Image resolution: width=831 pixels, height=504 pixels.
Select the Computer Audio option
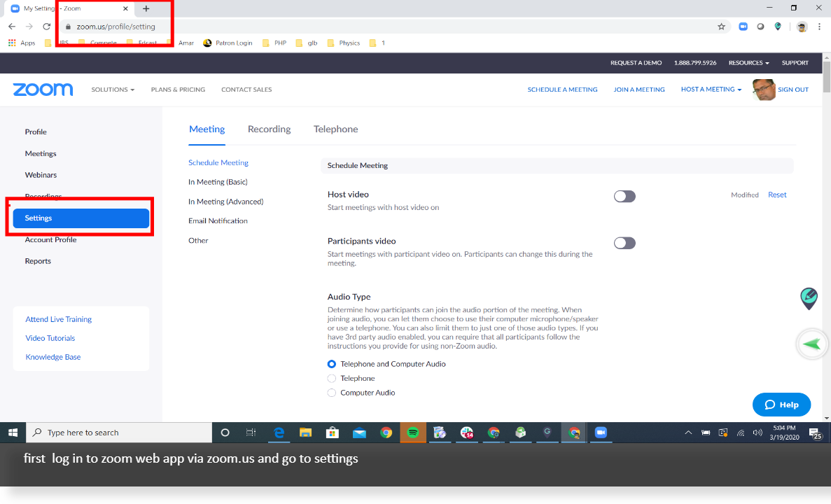[x=332, y=393]
